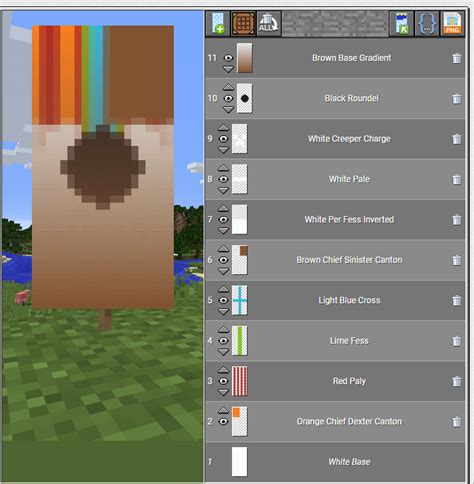Hide the Brown Base Gradient layer
474x484 pixels.
tap(228, 58)
